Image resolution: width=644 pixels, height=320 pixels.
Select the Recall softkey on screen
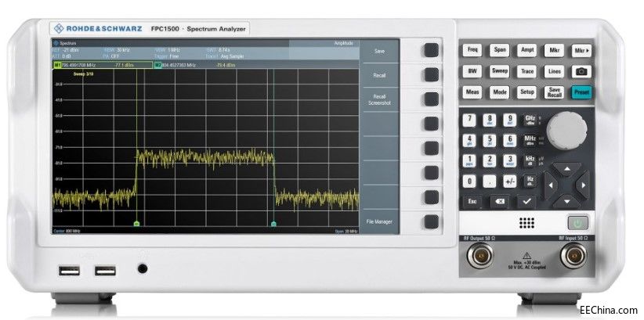coord(379,75)
